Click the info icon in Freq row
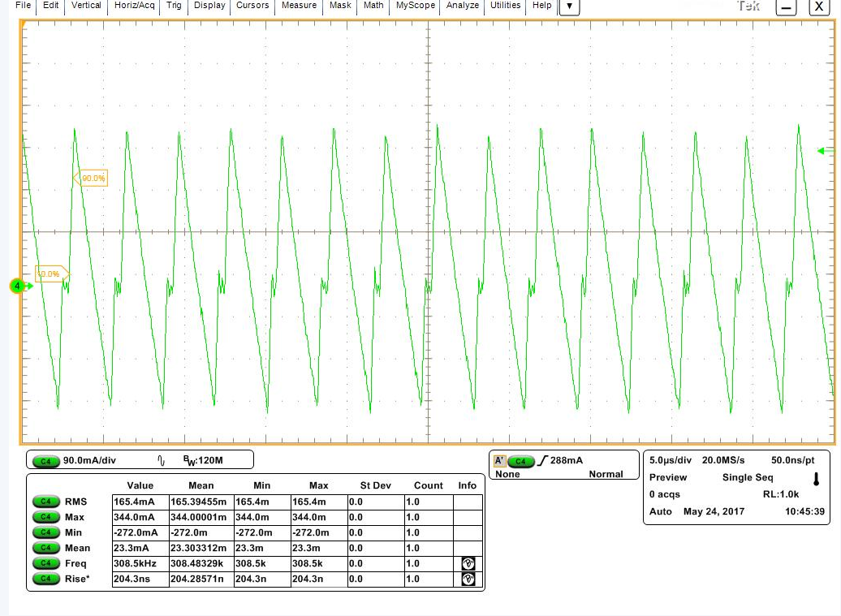This screenshot has height=616, width=841. click(468, 563)
